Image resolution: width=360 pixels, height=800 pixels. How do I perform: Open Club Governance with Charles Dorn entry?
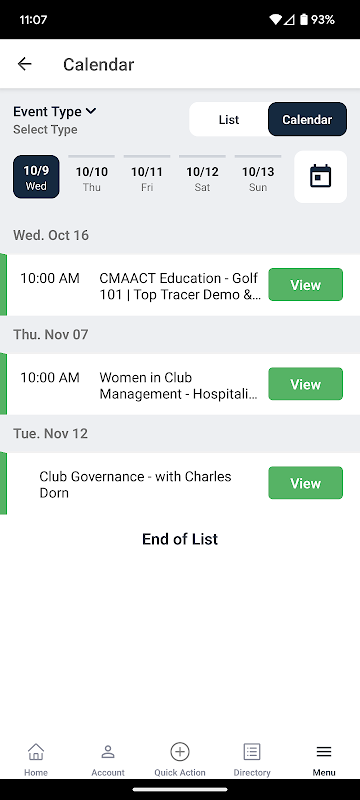[305, 483]
